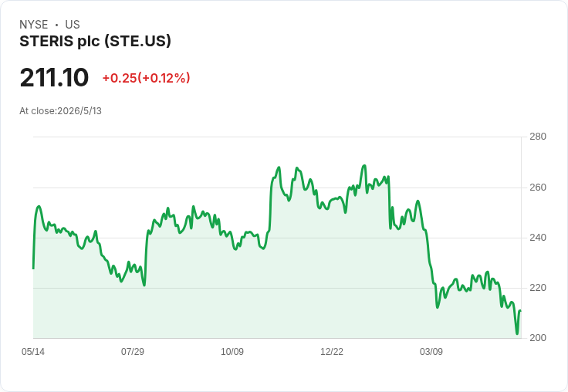The height and width of the screenshot is (392, 568).
Task: Select the 10/09 date axis label
Action: tap(232, 351)
